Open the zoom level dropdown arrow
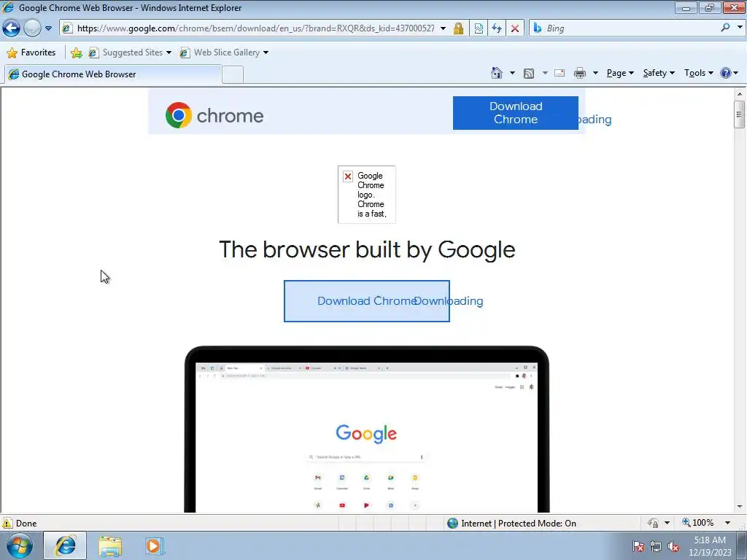 click(727, 523)
